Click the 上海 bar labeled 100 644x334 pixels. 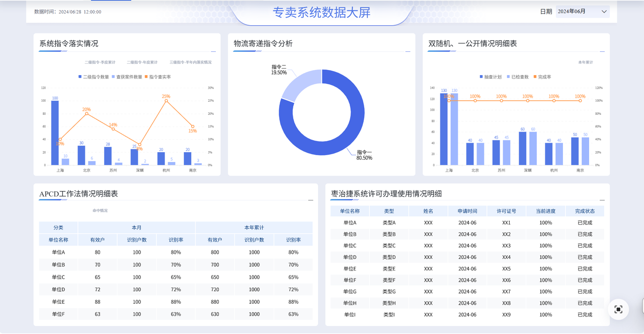[x=55, y=133]
